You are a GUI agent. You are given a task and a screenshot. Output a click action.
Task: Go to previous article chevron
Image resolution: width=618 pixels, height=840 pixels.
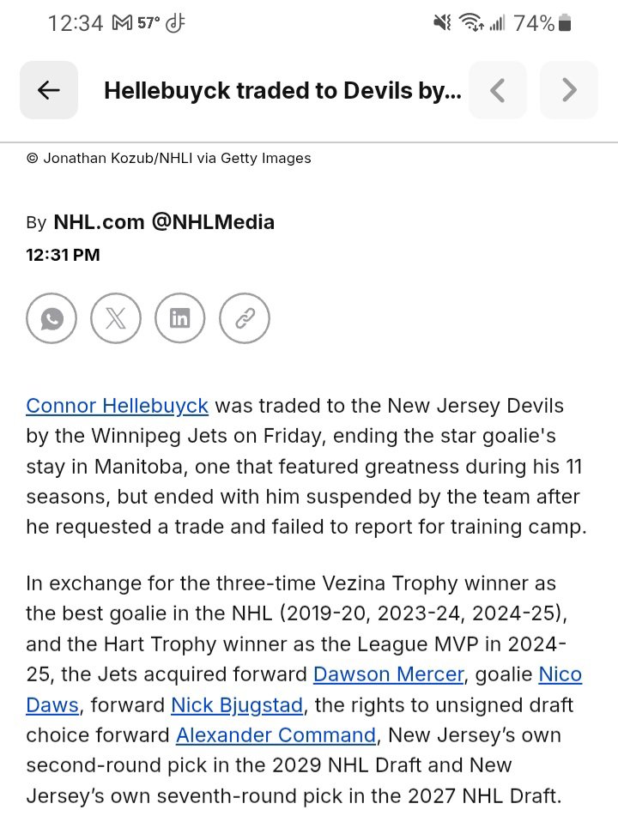pyautogui.click(x=497, y=90)
